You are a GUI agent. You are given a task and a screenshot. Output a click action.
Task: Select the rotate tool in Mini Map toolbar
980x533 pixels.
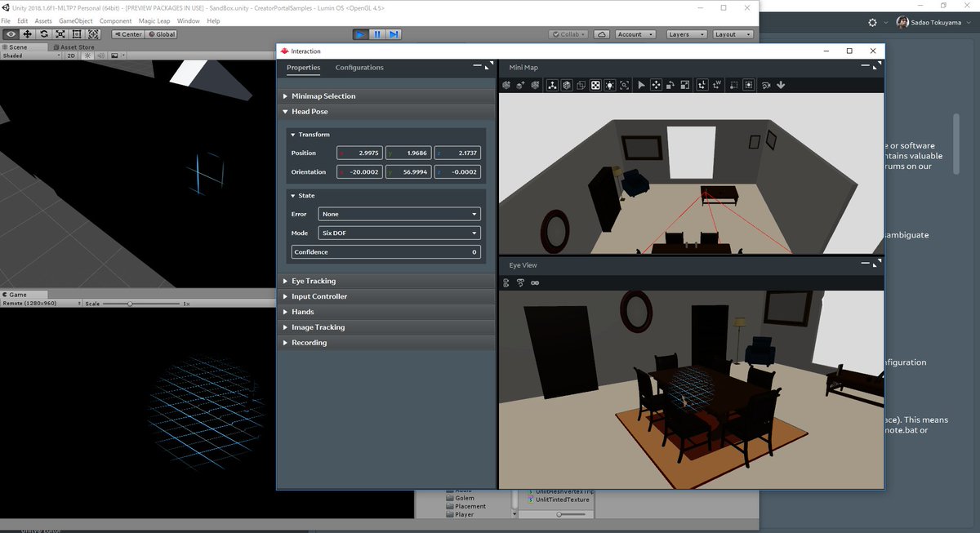(x=670, y=85)
